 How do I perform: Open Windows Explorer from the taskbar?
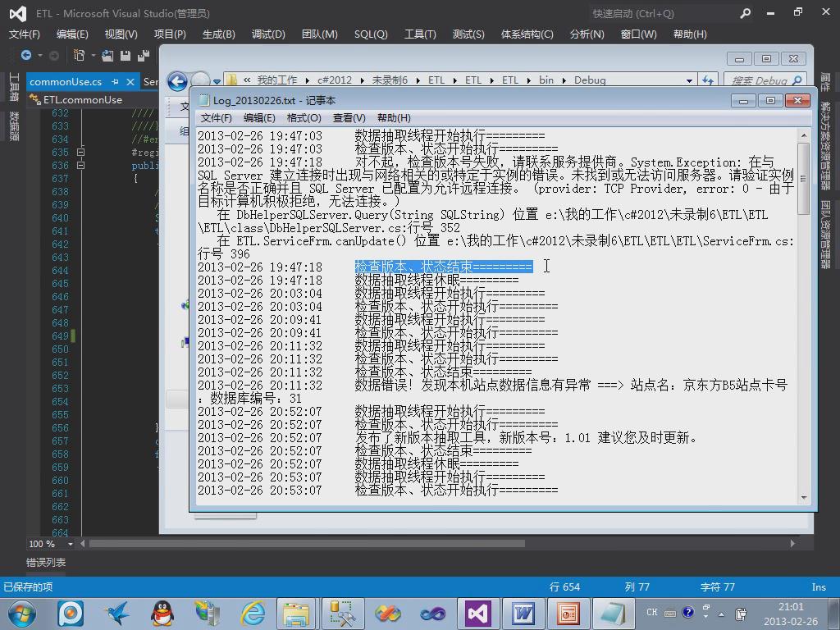click(295, 614)
